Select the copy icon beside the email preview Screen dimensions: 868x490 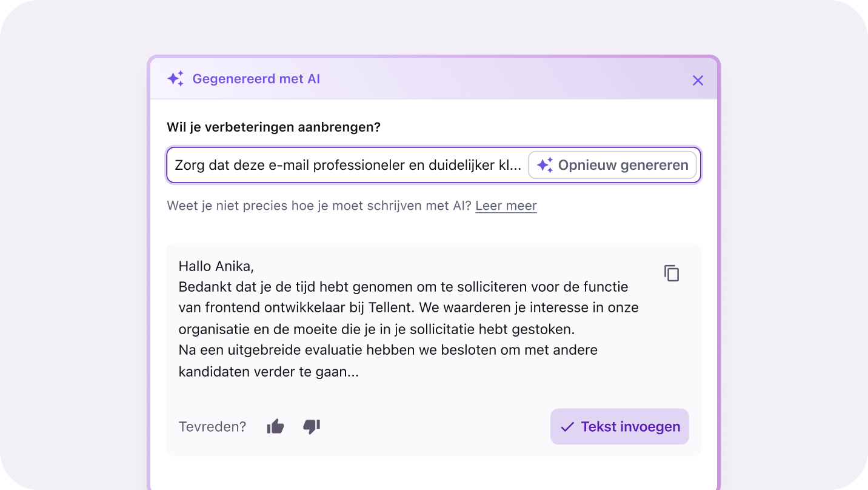click(671, 273)
